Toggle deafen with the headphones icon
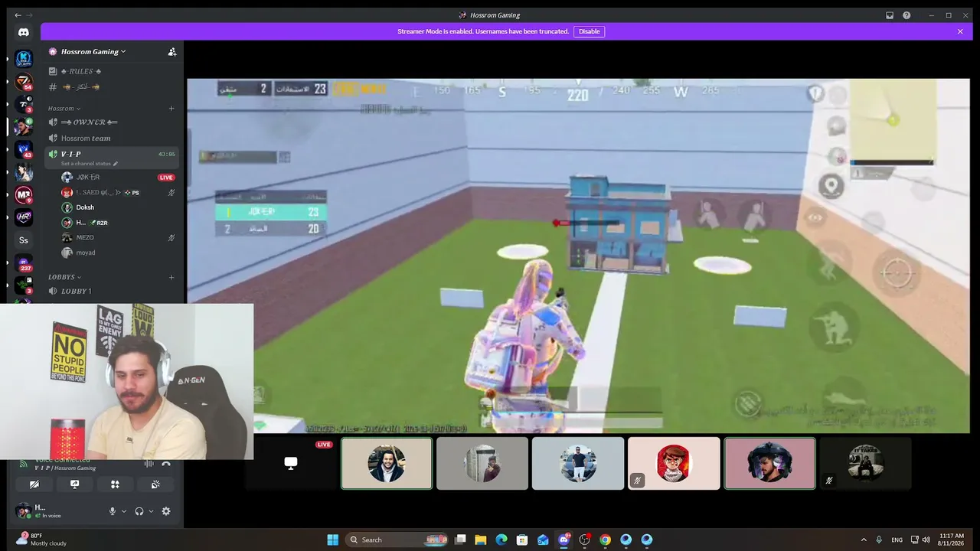 tap(139, 511)
